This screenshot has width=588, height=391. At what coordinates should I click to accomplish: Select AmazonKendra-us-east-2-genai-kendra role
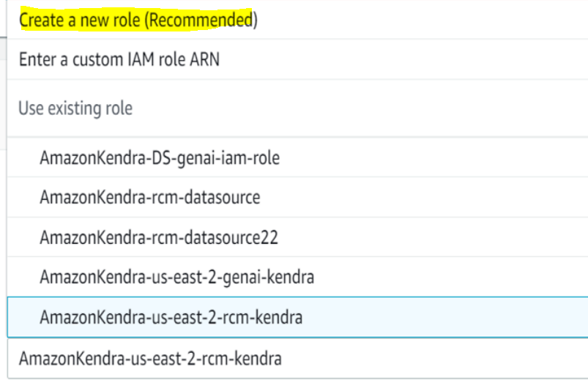pyautogui.click(x=298, y=277)
